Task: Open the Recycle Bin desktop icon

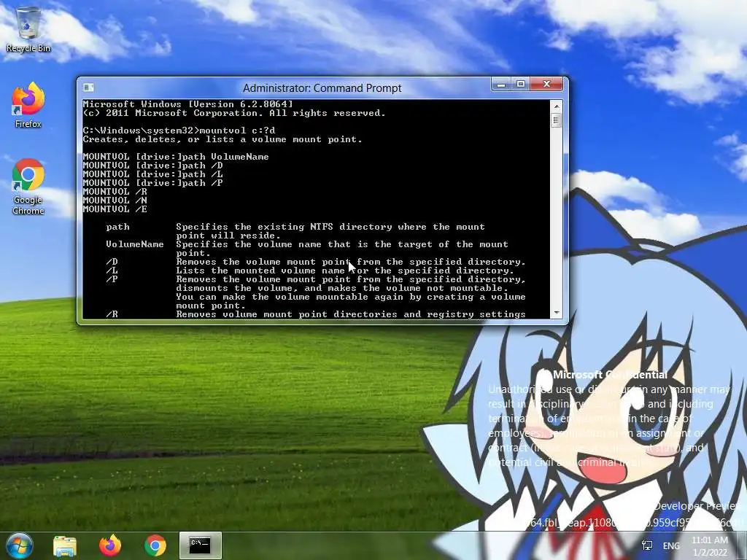Action: (28, 29)
